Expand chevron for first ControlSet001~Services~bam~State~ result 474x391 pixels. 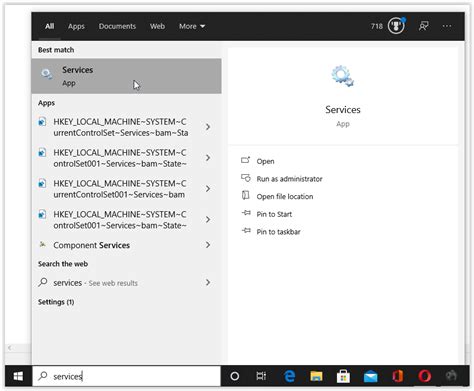click(x=208, y=158)
